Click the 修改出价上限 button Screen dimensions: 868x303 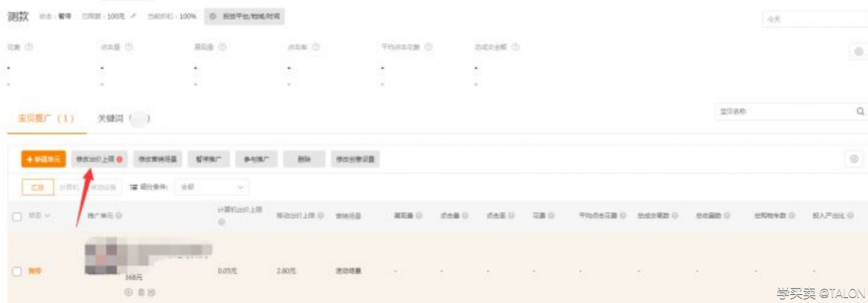(99, 160)
